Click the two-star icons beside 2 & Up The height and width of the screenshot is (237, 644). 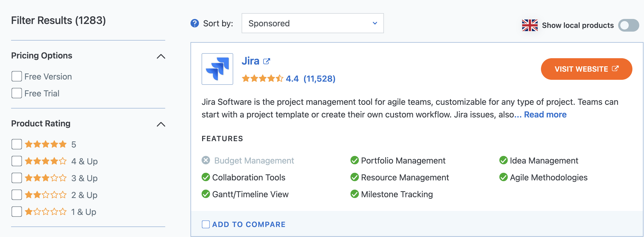[x=46, y=195]
